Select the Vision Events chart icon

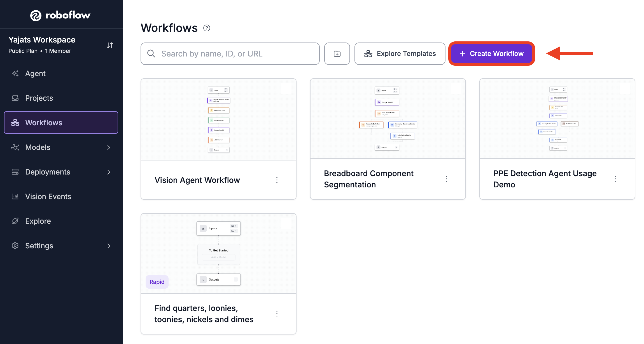(15, 196)
